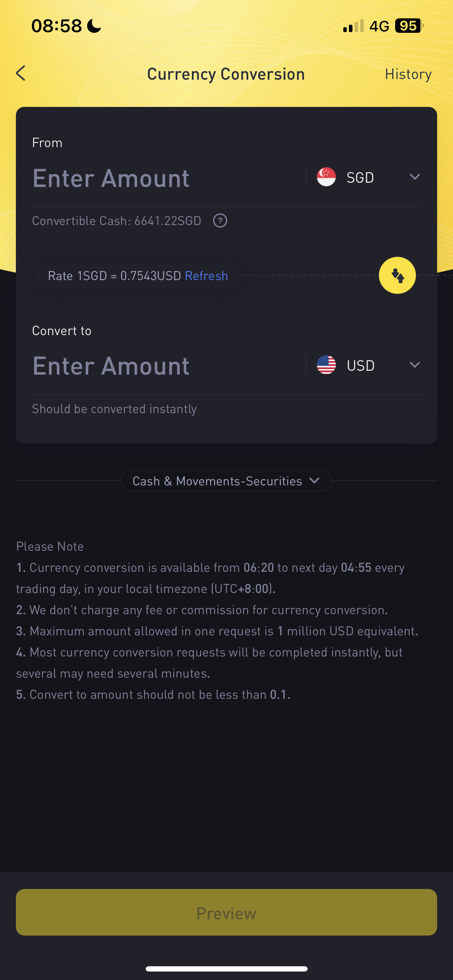Swap currencies with yellow arrows button
This screenshot has height=980, width=453.
[x=397, y=276]
